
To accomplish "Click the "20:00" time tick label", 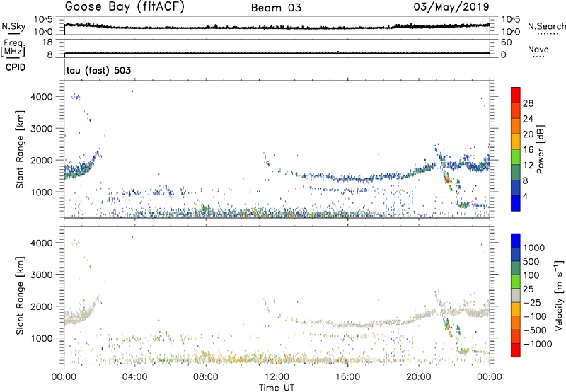I will (x=419, y=377).
